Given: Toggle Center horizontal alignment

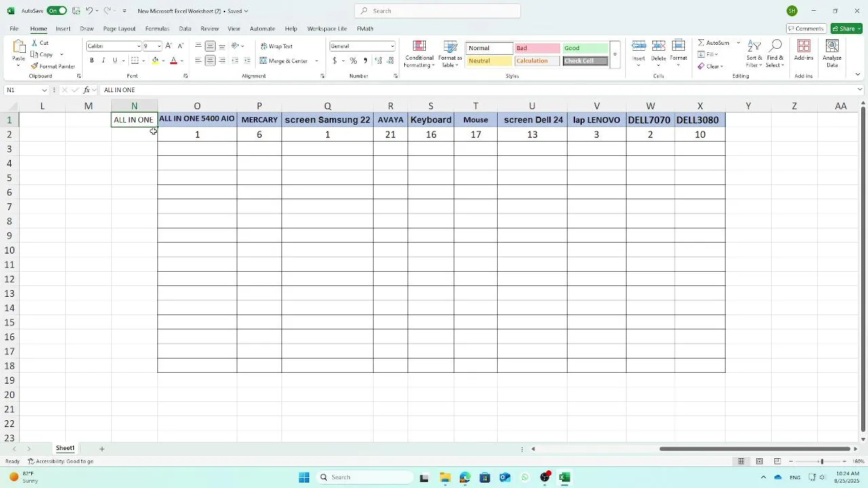Looking at the screenshot, I should pos(210,60).
